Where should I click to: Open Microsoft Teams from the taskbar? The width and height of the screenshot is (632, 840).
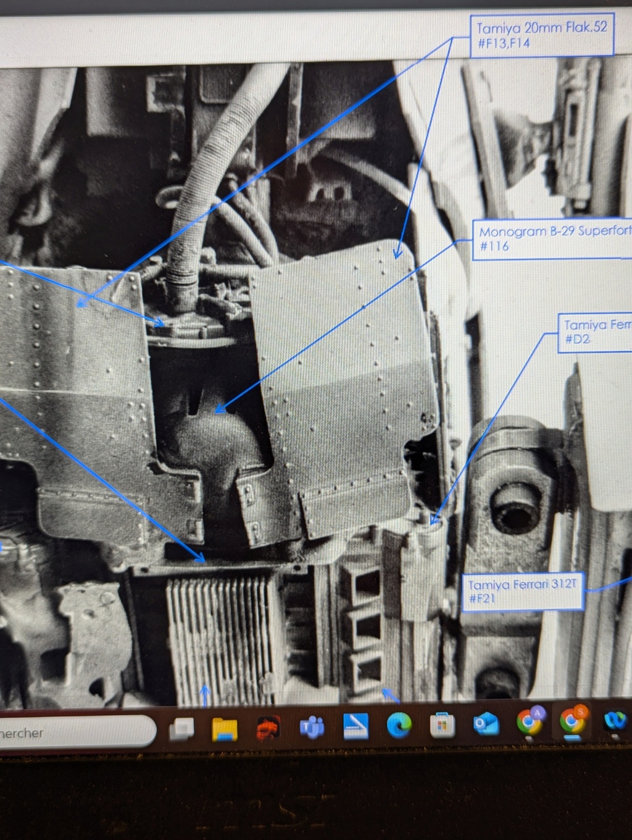tap(312, 727)
